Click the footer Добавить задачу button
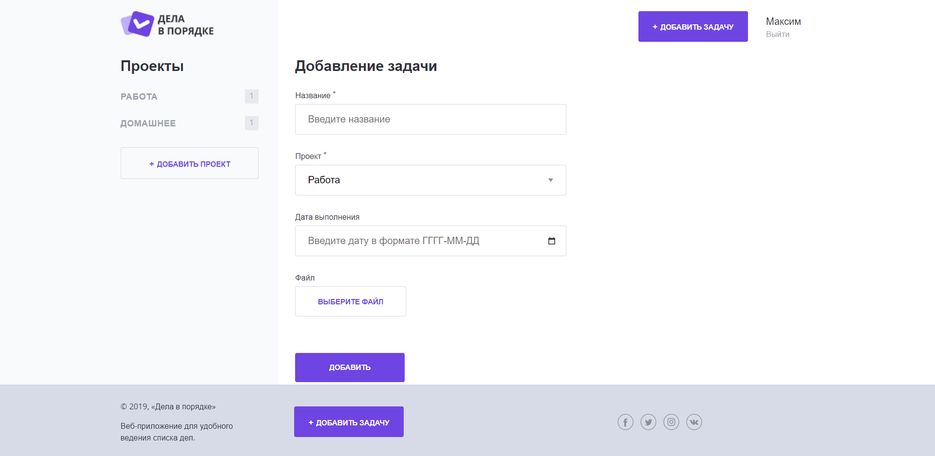Viewport: 935px width, 456px height. pos(349,422)
